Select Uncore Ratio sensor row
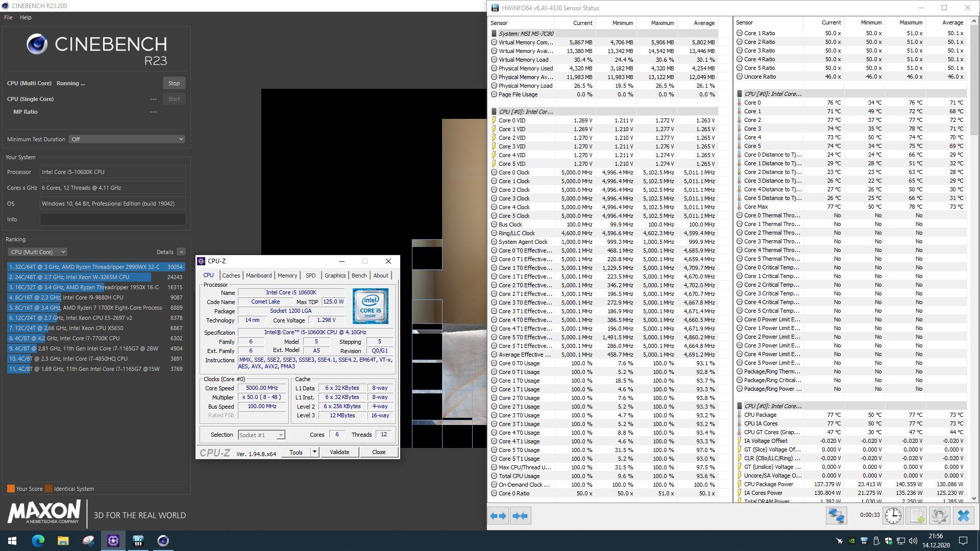The image size is (980, 551). pos(851,77)
